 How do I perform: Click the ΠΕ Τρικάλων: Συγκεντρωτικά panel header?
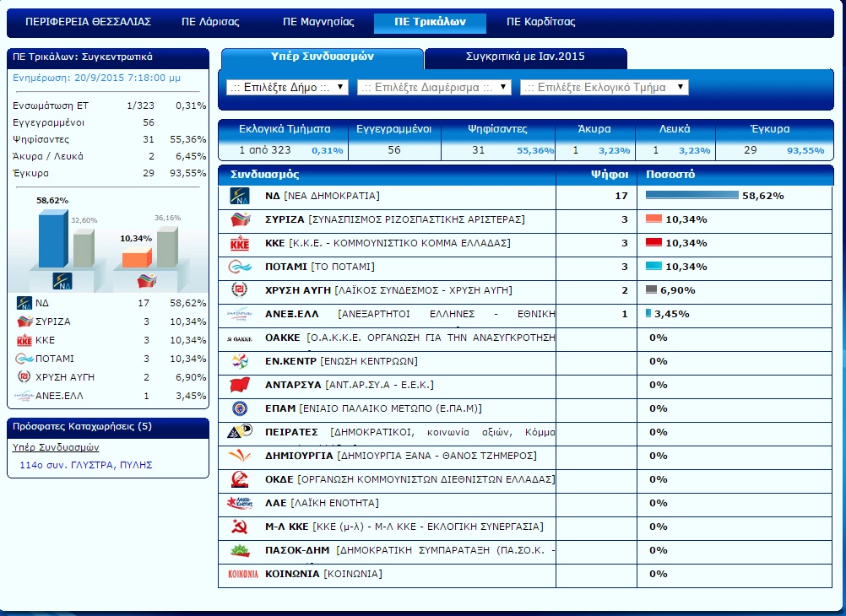(108, 57)
